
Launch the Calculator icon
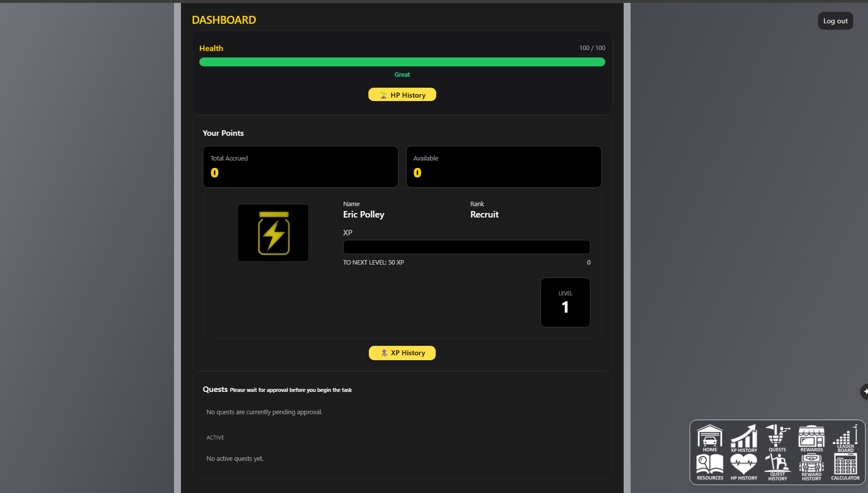point(845,467)
